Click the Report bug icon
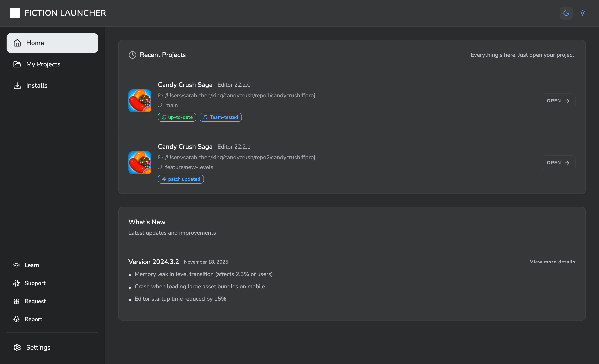This screenshot has width=599, height=364. click(16, 319)
